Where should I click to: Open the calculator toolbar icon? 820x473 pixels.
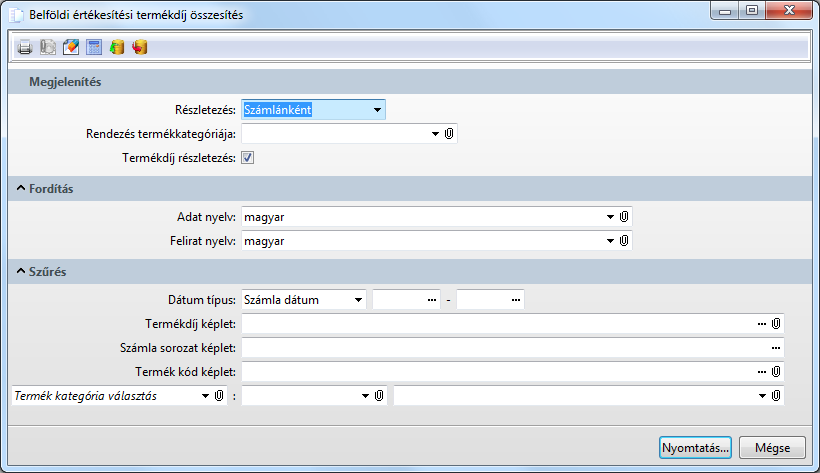click(x=94, y=47)
